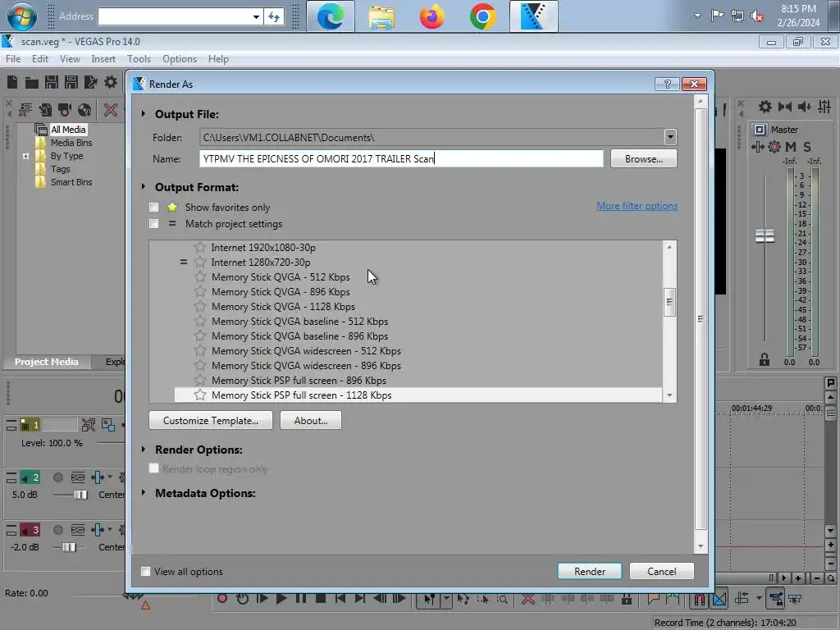Click the Record button in transport bar
Image resolution: width=840 pixels, height=630 pixels.
221,598
